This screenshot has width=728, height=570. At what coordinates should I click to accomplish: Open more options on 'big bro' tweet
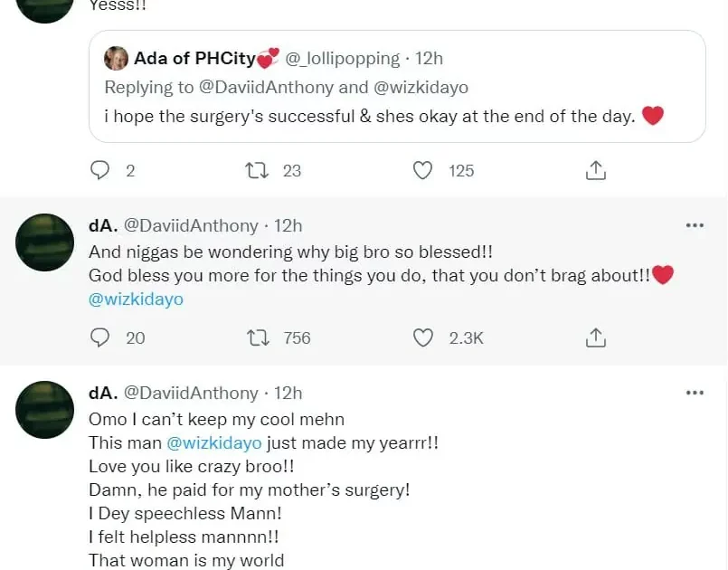695,225
